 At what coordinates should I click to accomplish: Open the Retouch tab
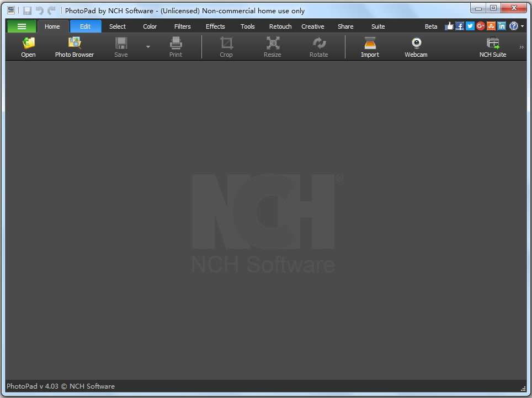point(280,26)
